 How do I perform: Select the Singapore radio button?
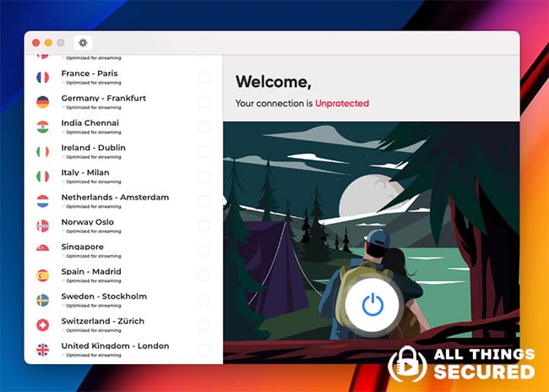point(204,251)
